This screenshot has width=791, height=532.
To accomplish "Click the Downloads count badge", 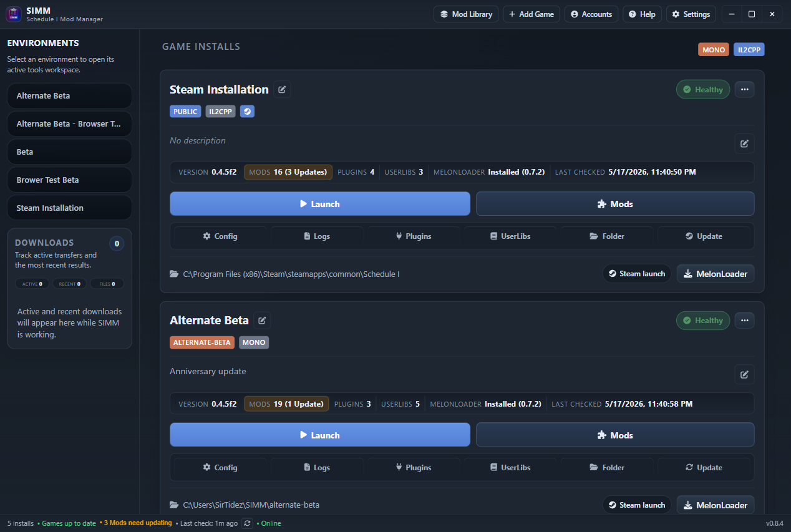I will pos(117,243).
